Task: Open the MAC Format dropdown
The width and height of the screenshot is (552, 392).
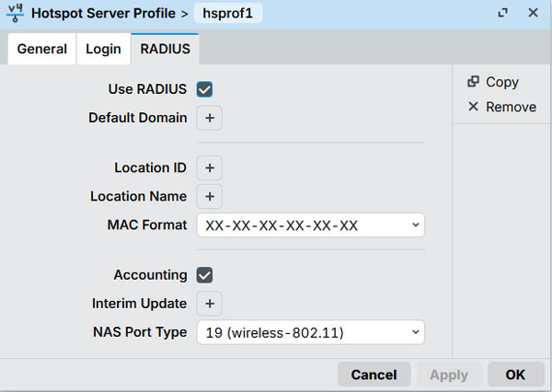Action: 310,225
